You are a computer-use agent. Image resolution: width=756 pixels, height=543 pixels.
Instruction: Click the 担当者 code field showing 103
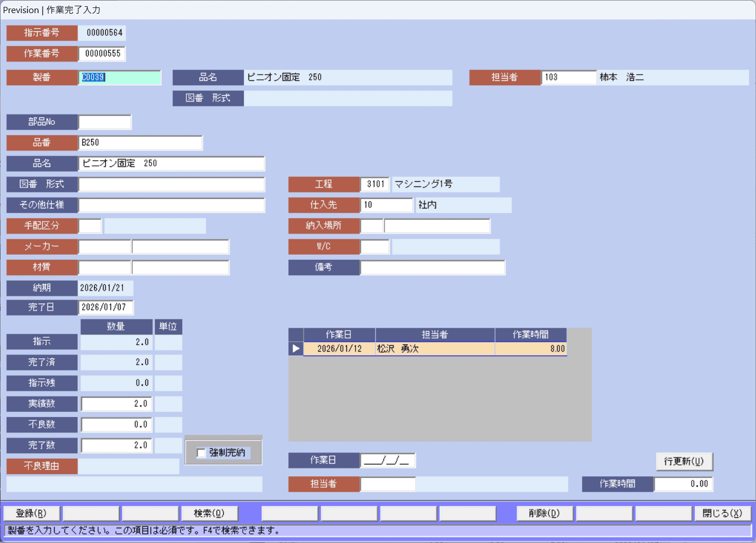coord(568,77)
